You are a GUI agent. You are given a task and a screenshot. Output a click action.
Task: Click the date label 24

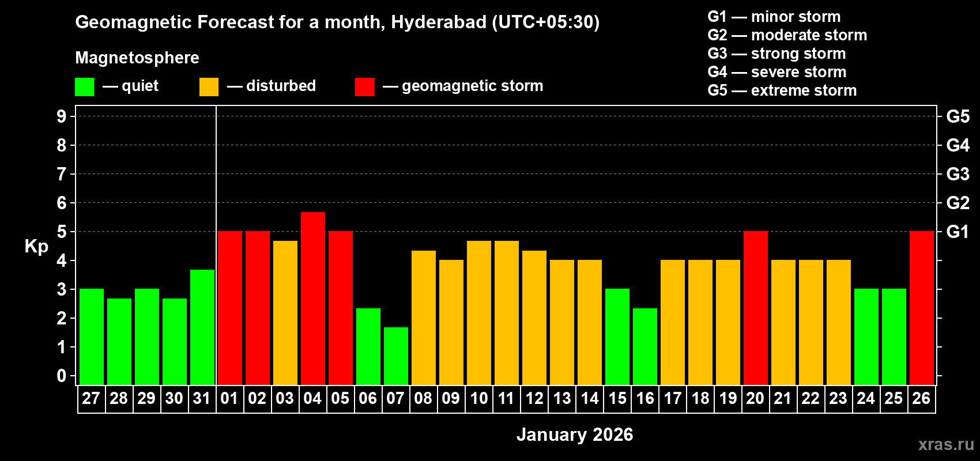(x=866, y=398)
